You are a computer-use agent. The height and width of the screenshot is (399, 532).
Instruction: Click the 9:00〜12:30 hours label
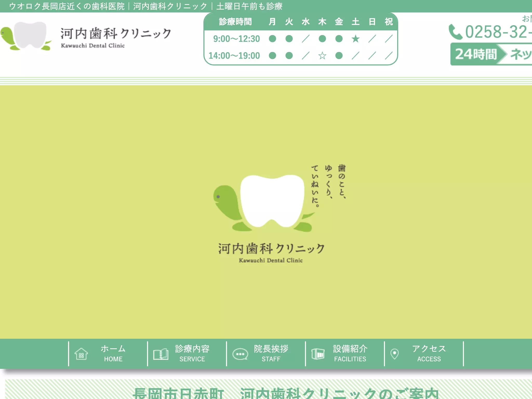[x=236, y=39]
